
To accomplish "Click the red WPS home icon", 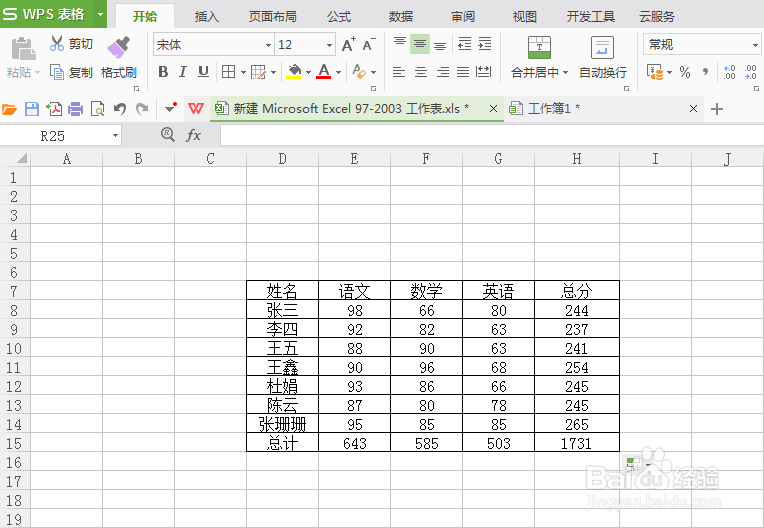I will (x=196, y=109).
